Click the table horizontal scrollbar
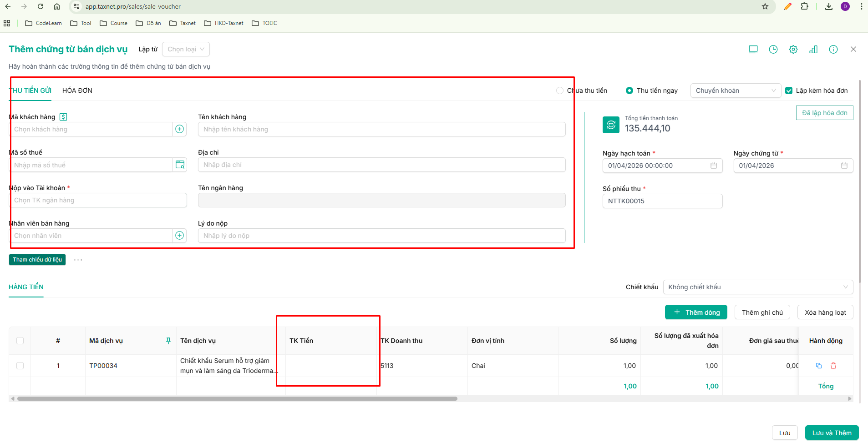Image resolution: width=868 pixels, height=443 pixels. 237,398
